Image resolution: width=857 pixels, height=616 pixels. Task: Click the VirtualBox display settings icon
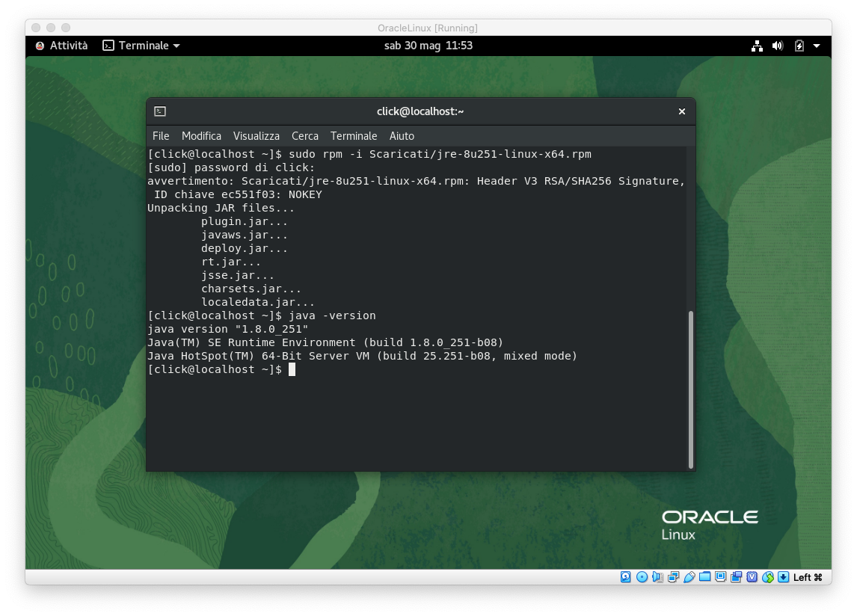721,577
